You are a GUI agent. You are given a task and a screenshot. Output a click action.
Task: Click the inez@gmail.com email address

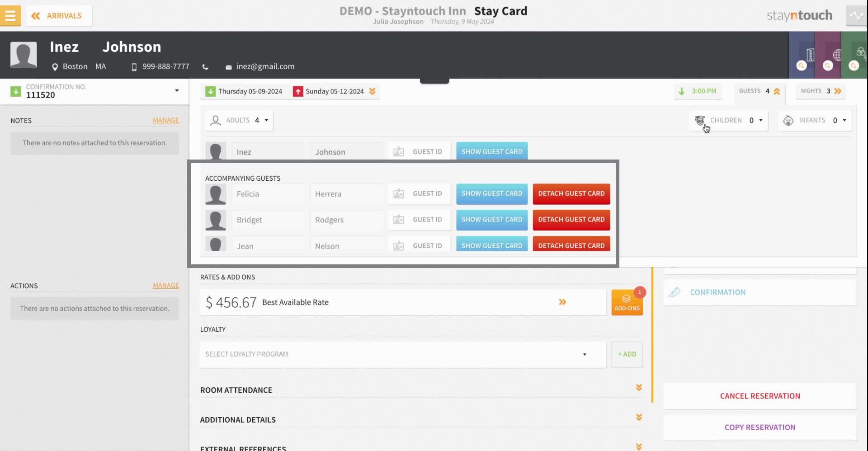[x=265, y=66]
